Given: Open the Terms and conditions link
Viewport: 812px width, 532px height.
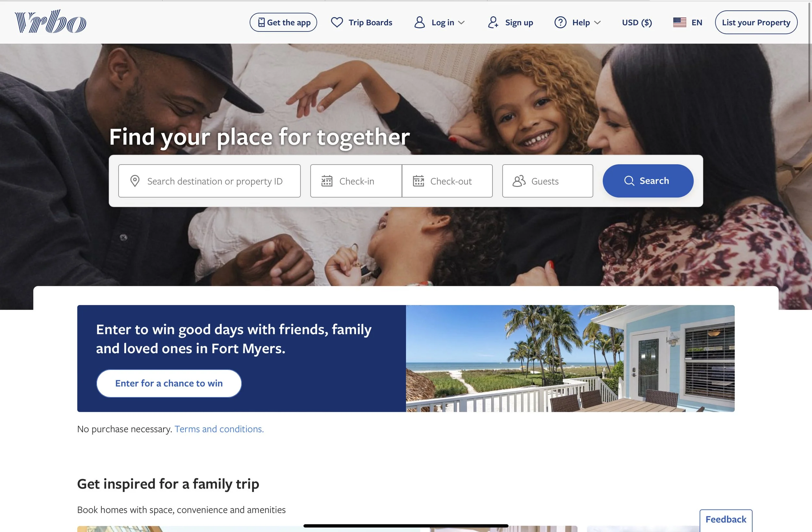Looking at the screenshot, I should [219, 429].
